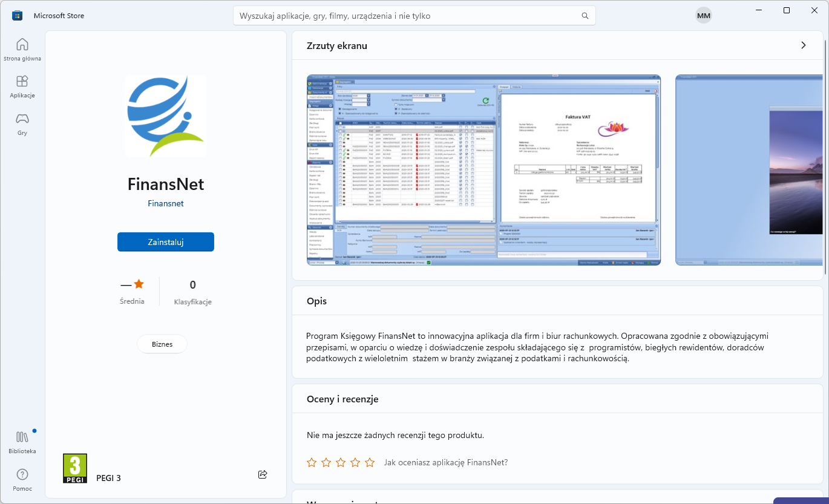Expand the Zrzuty ekranu section chevron
The height and width of the screenshot is (504, 829).
804,45
